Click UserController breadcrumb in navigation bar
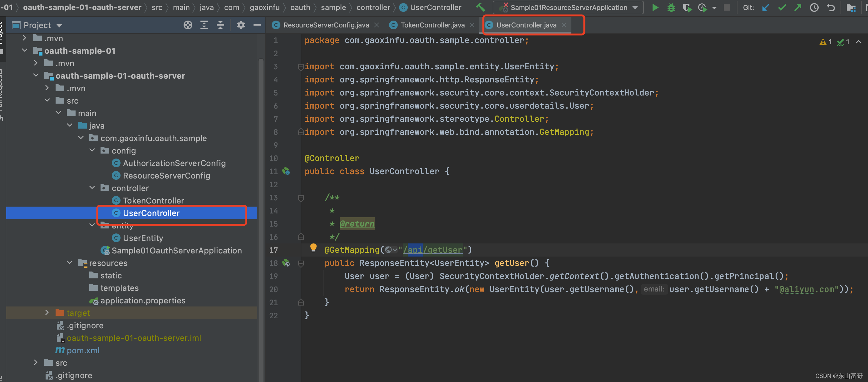 [430, 7]
